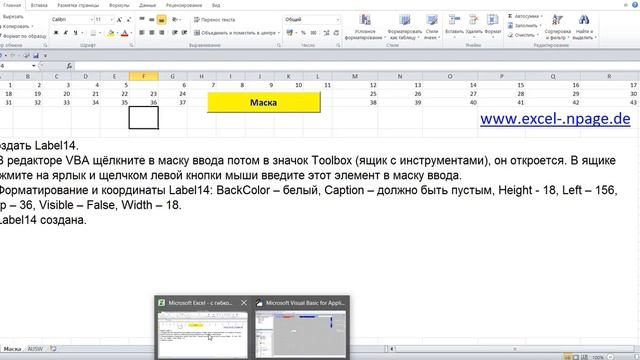
Task: Select the Главная ribbon tab
Action: [12, 5]
